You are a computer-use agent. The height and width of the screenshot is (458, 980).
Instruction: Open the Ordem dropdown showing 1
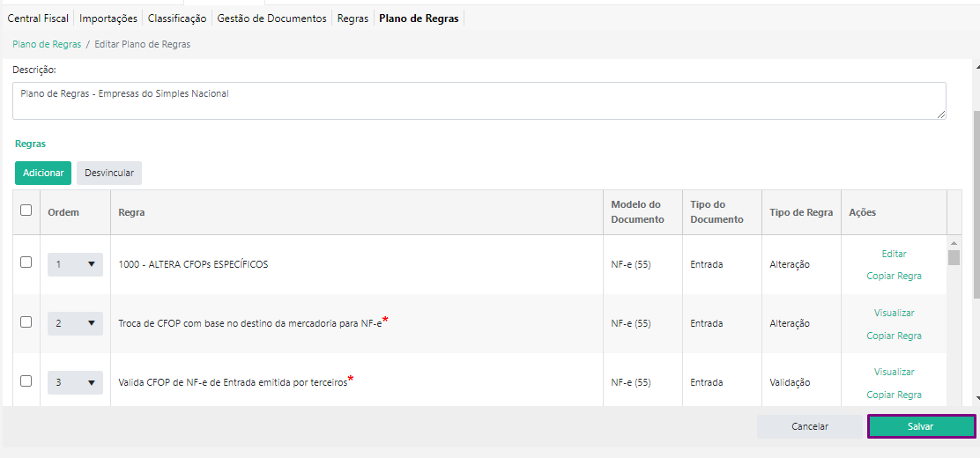click(75, 264)
